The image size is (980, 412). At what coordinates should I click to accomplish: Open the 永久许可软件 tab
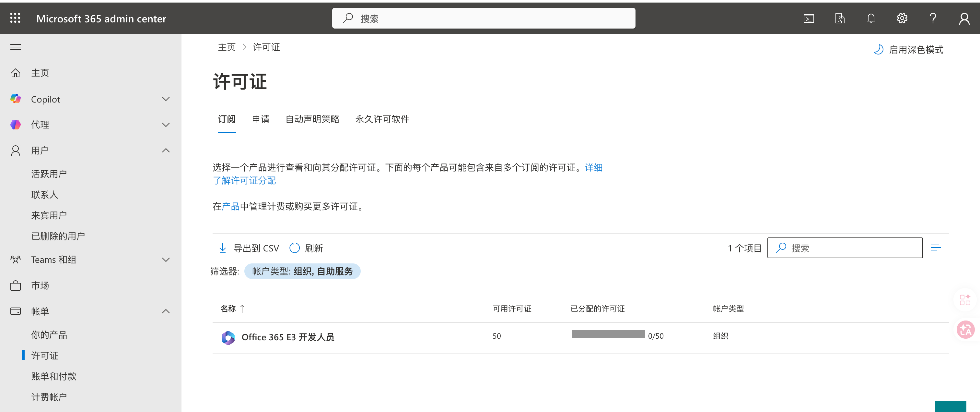[x=382, y=119]
